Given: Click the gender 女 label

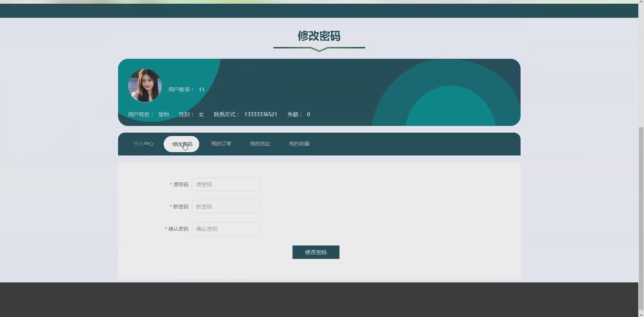Looking at the screenshot, I should 201,114.
